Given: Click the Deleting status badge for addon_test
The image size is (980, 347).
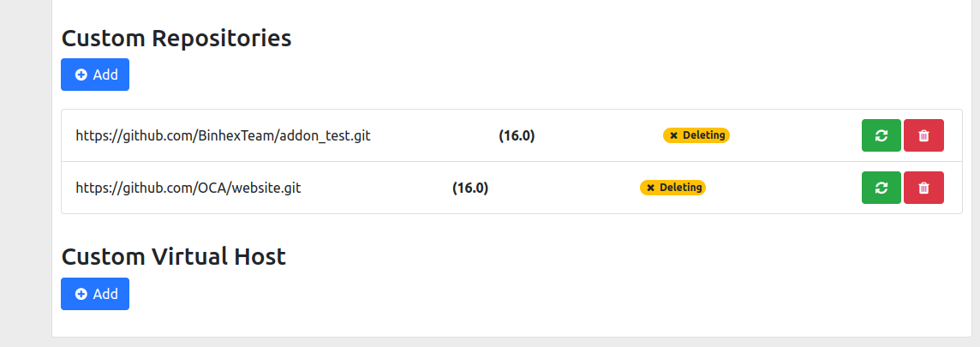Looking at the screenshot, I should click(696, 135).
